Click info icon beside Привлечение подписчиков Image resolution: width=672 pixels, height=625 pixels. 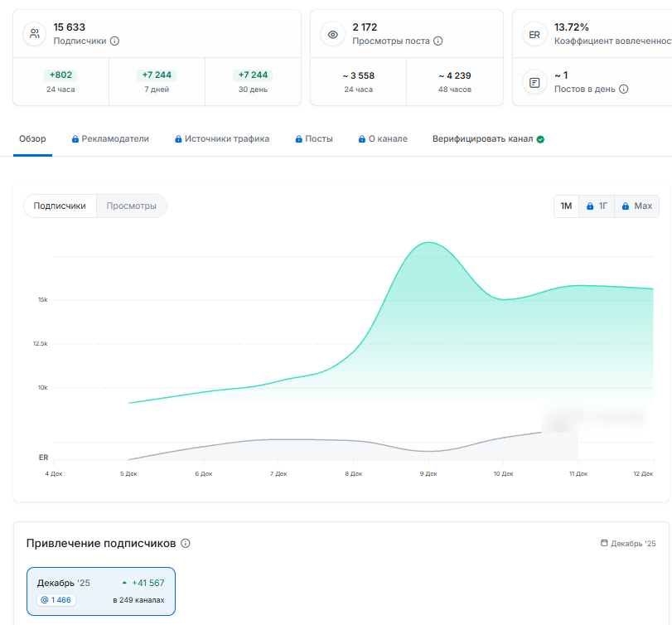click(x=186, y=544)
